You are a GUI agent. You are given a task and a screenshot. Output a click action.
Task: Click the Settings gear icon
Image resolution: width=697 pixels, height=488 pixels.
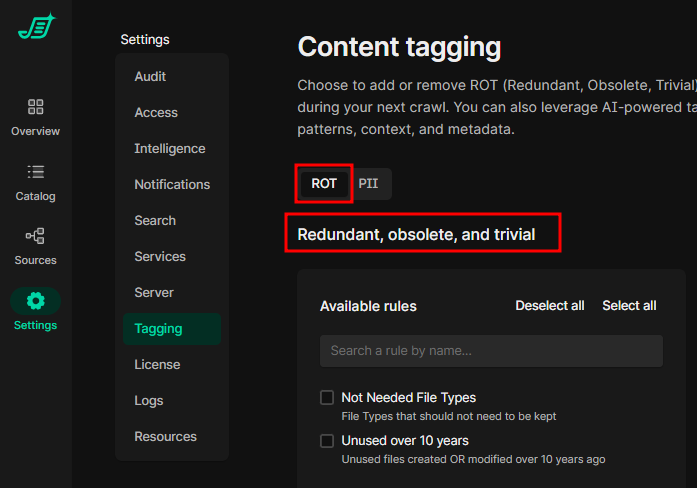[x=36, y=301]
